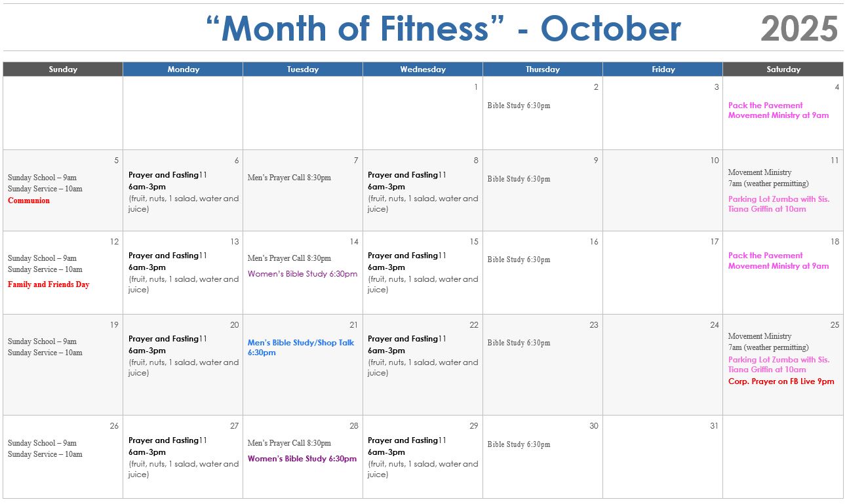The height and width of the screenshot is (504, 847).
Task: Select Men's Bible Study/Shop Talk event
Action: coord(301,347)
